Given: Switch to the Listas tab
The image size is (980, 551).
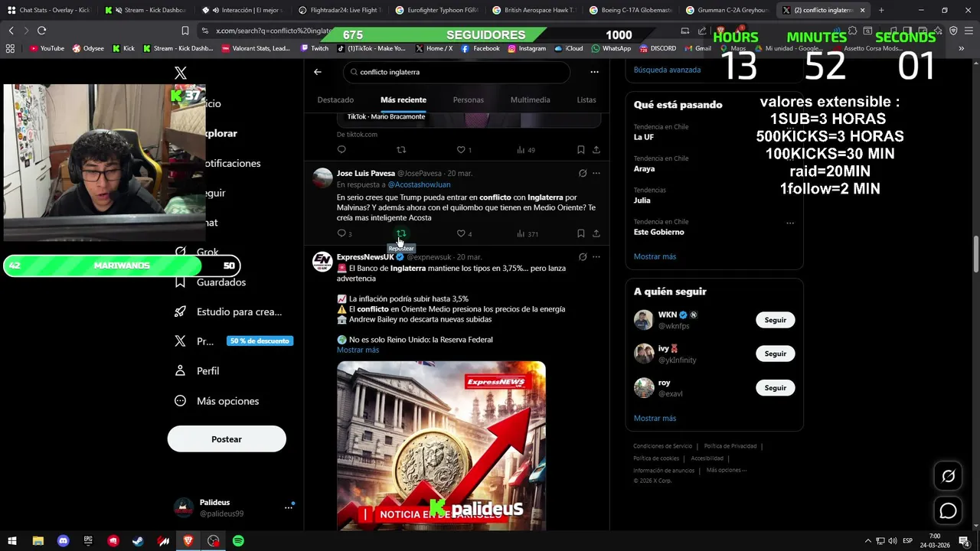Looking at the screenshot, I should (586, 100).
